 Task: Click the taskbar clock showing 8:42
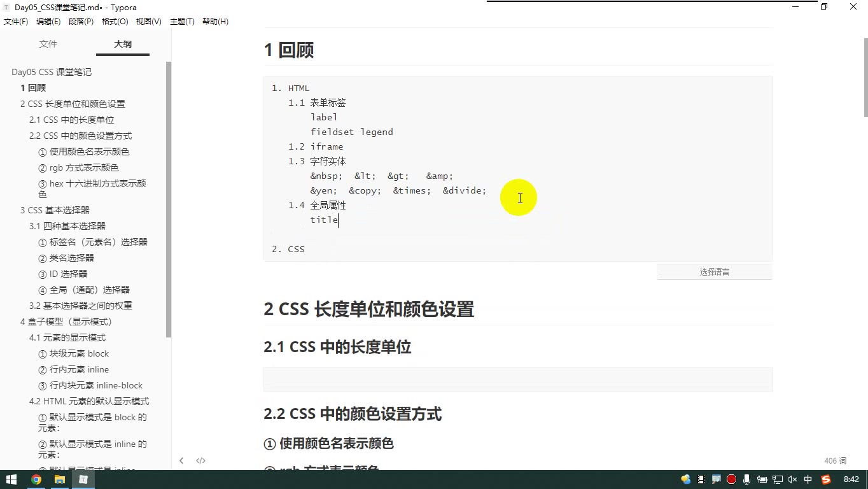tap(851, 479)
